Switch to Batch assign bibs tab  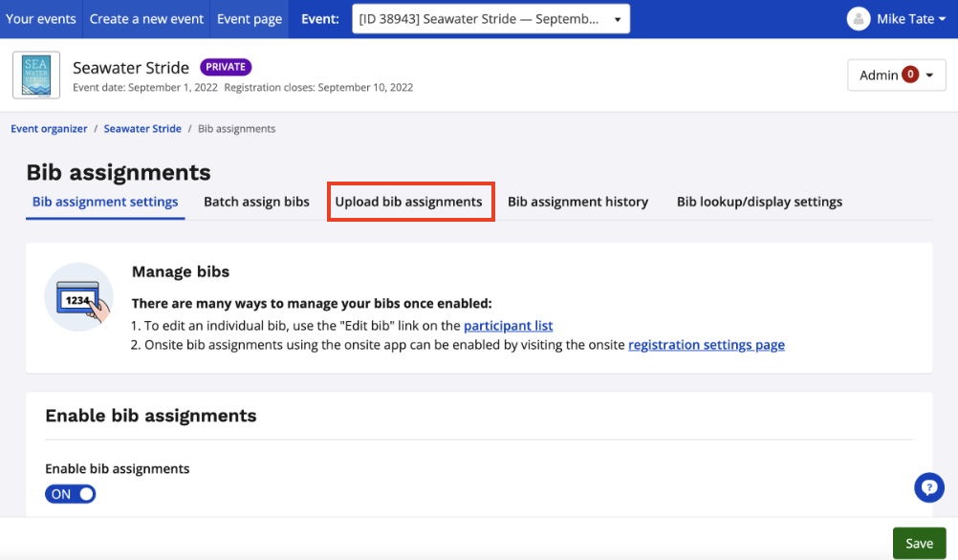[256, 203]
